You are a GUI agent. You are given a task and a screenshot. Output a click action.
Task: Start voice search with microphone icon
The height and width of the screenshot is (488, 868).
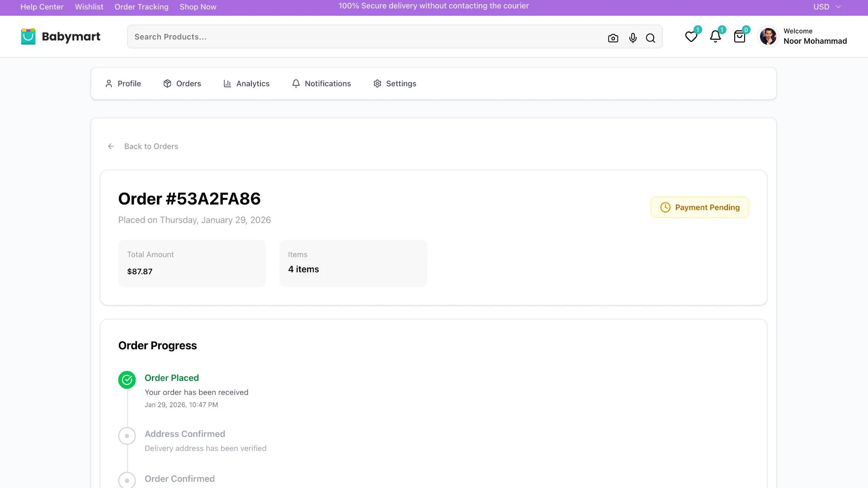coord(633,38)
